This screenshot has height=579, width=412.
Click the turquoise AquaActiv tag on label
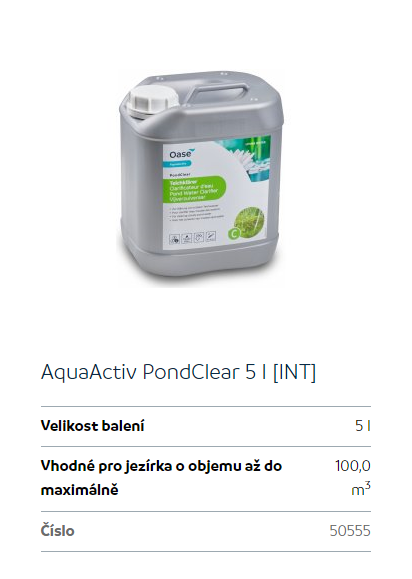coord(180,163)
